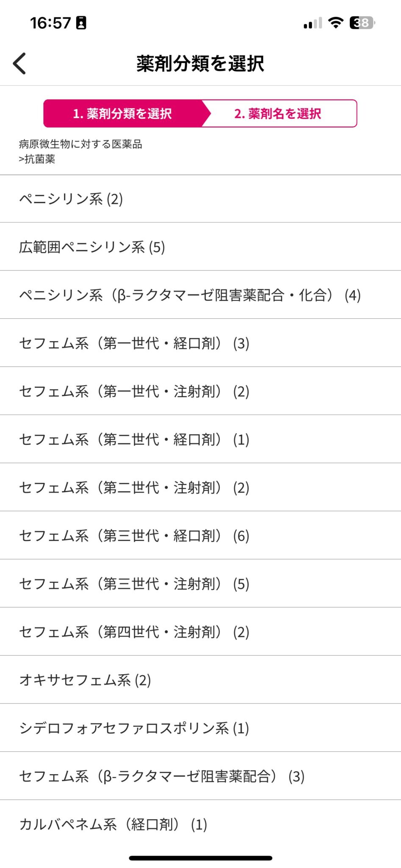Open カルバペネム系 経口剤 (1)

tap(113, 824)
